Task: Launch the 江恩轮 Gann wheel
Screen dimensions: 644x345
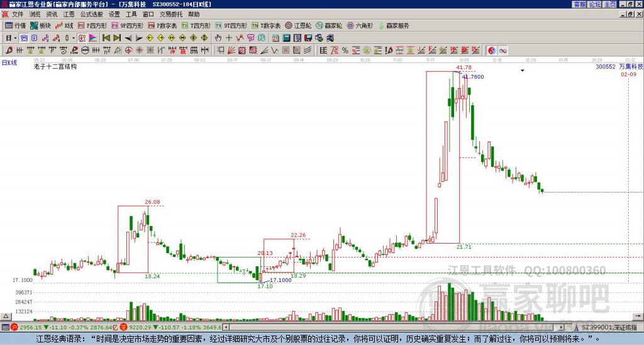Action: [298, 25]
